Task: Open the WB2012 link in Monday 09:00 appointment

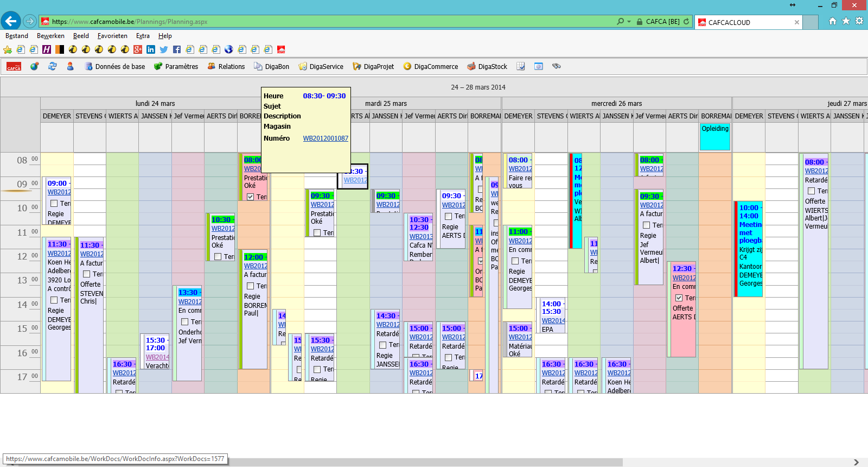Action: tap(59, 192)
